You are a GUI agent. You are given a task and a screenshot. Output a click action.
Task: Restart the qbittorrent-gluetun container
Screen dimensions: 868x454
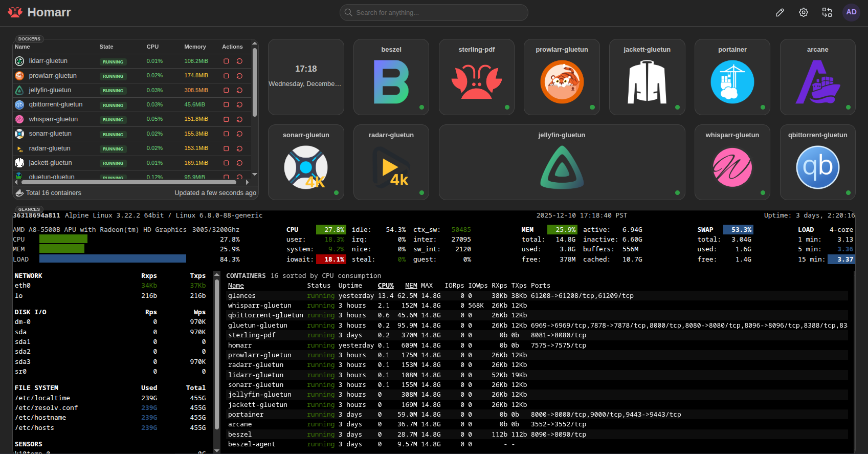tap(239, 104)
